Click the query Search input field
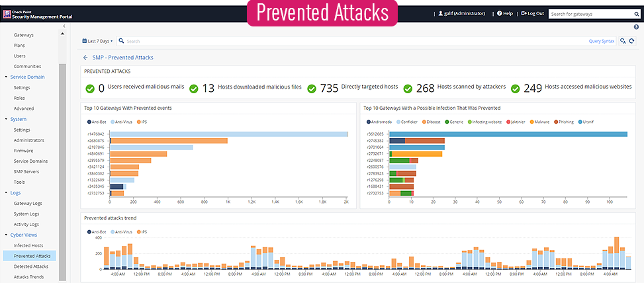Image resolution: width=644 pixels, height=283 pixels. coord(353,41)
